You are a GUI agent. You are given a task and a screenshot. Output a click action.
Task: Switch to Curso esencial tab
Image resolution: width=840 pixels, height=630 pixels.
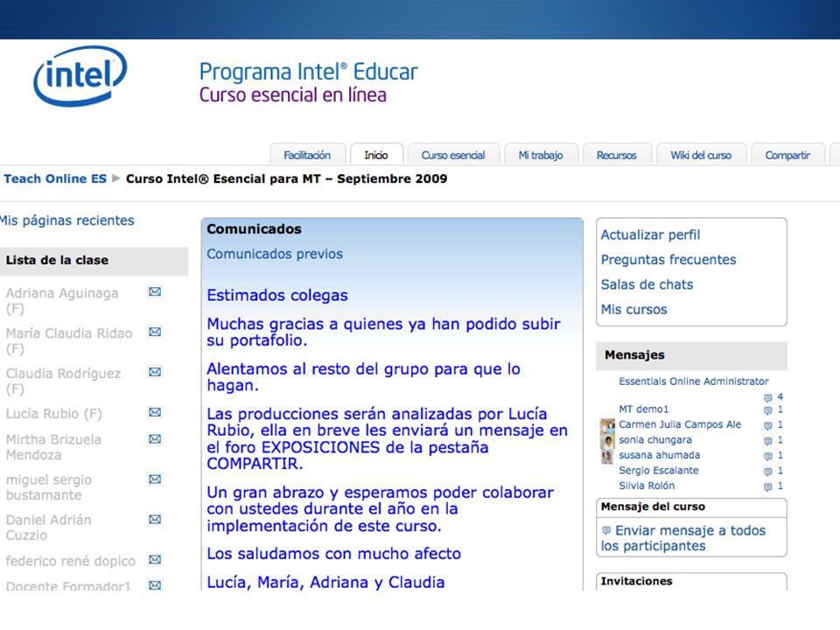pos(453,155)
